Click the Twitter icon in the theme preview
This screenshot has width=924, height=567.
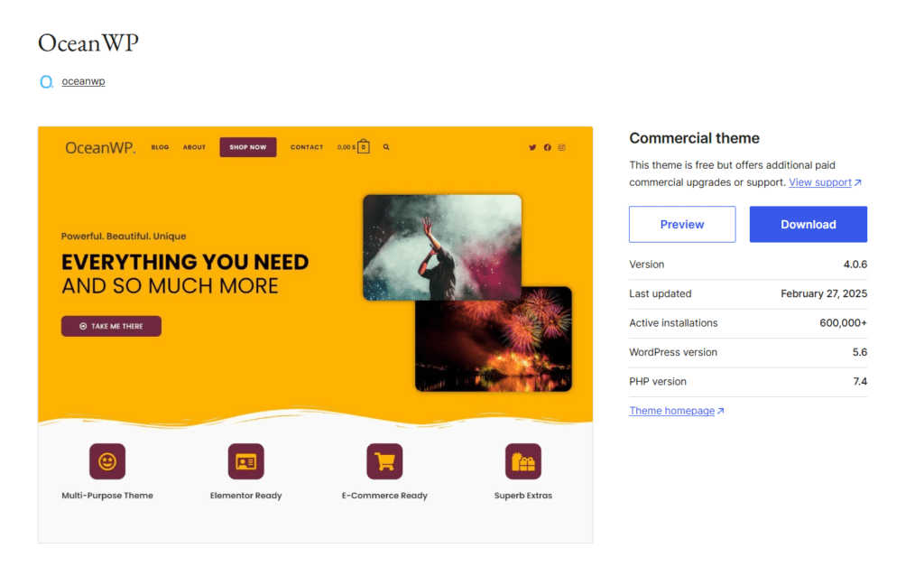point(532,147)
